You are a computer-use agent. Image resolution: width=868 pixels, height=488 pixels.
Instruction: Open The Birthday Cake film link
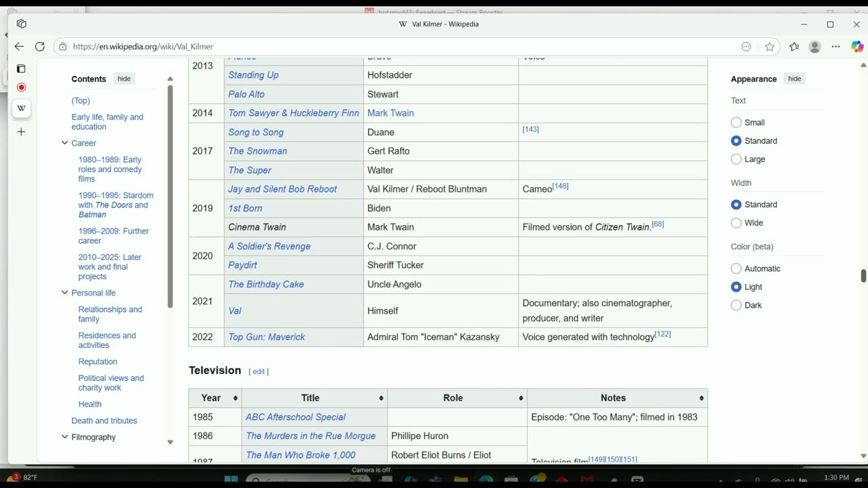pyautogui.click(x=266, y=284)
